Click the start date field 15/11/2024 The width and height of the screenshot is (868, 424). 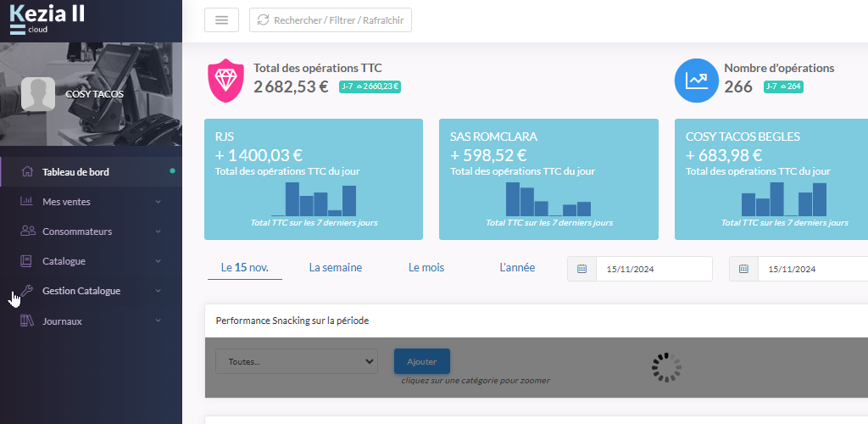(654, 269)
